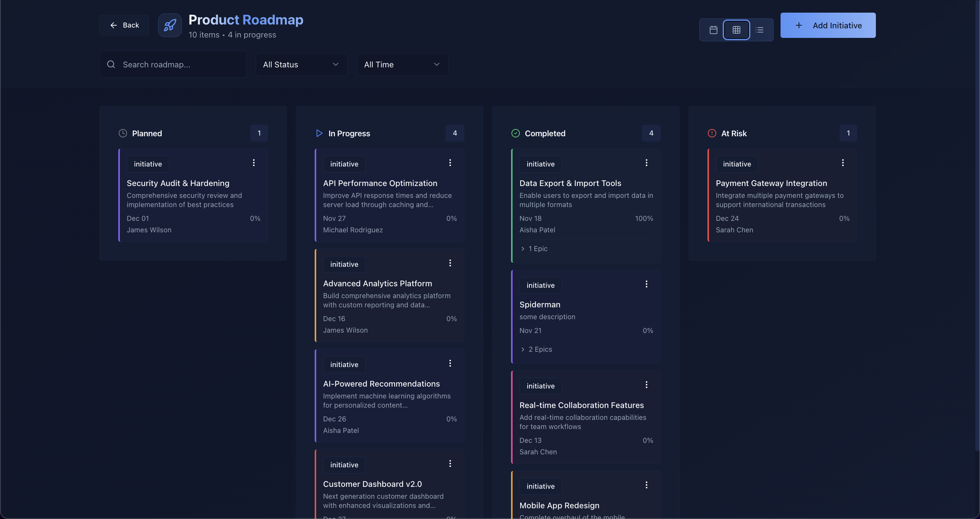Open the All Status filter dropdown
The width and height of the screenshot is (980, 519).
point(301,64)
